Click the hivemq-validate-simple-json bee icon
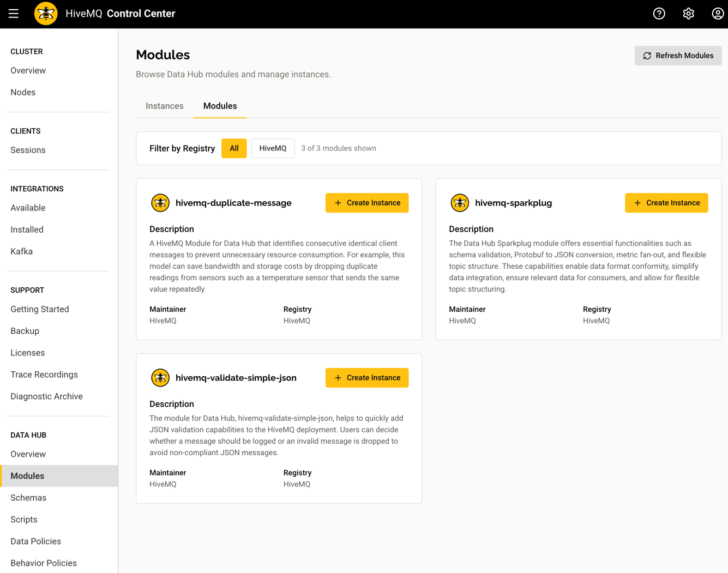Screen dimensions: 728x573 (x=160, y=378)
